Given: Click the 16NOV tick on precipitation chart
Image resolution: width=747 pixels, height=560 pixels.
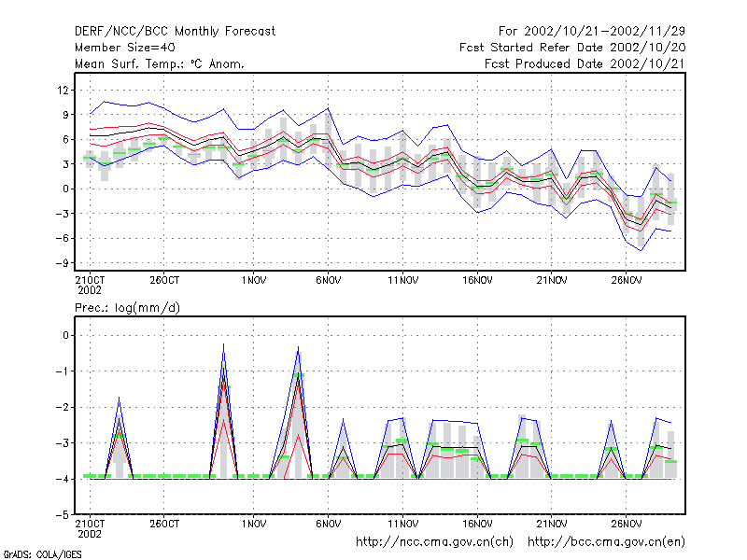Looking at the screenshot, I should [x=477, y=524].
